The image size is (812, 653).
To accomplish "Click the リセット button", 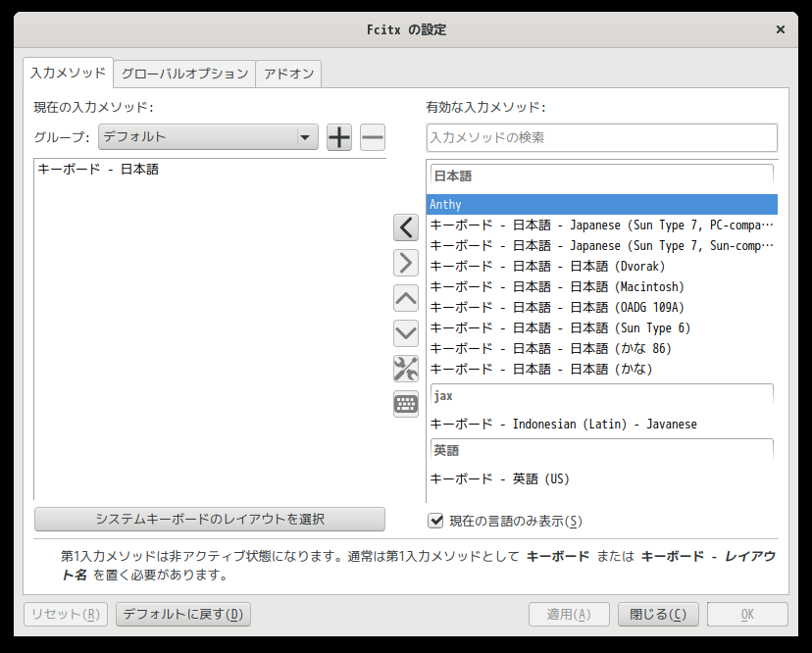I will click(x=66, y=614).
